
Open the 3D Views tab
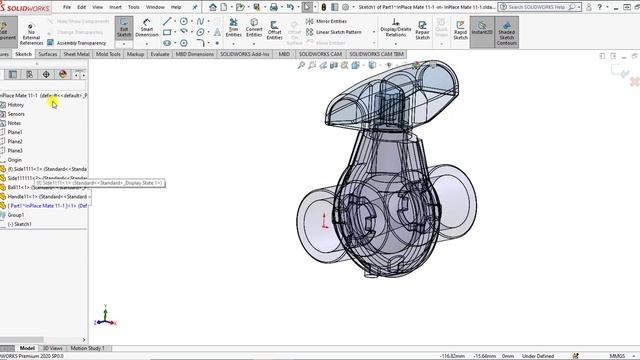click(53, 348)
